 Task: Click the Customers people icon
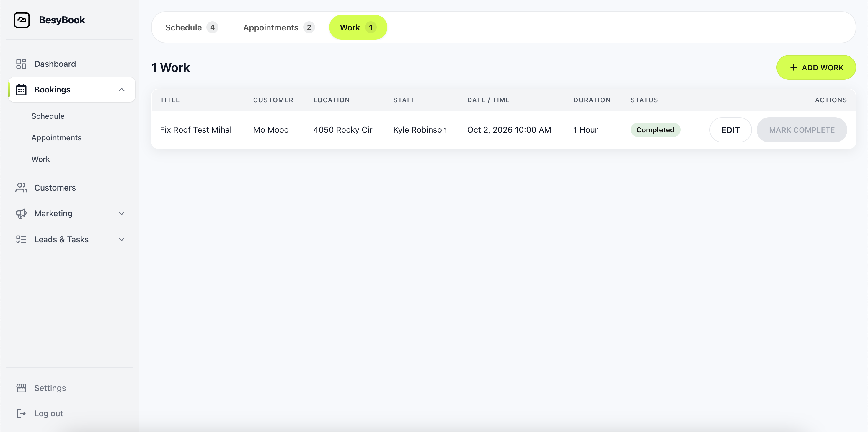[x=21, y=188]
